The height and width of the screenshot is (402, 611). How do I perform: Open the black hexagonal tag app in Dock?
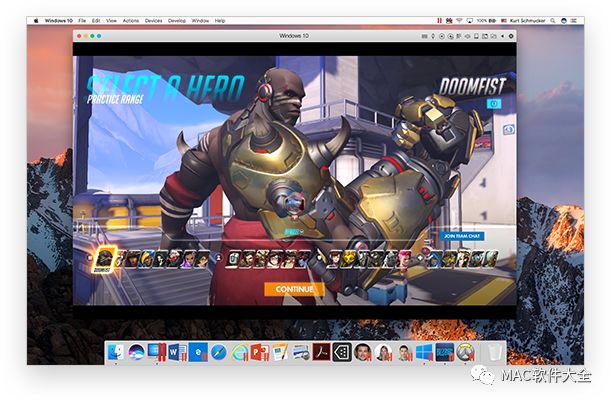pos(342,352)
